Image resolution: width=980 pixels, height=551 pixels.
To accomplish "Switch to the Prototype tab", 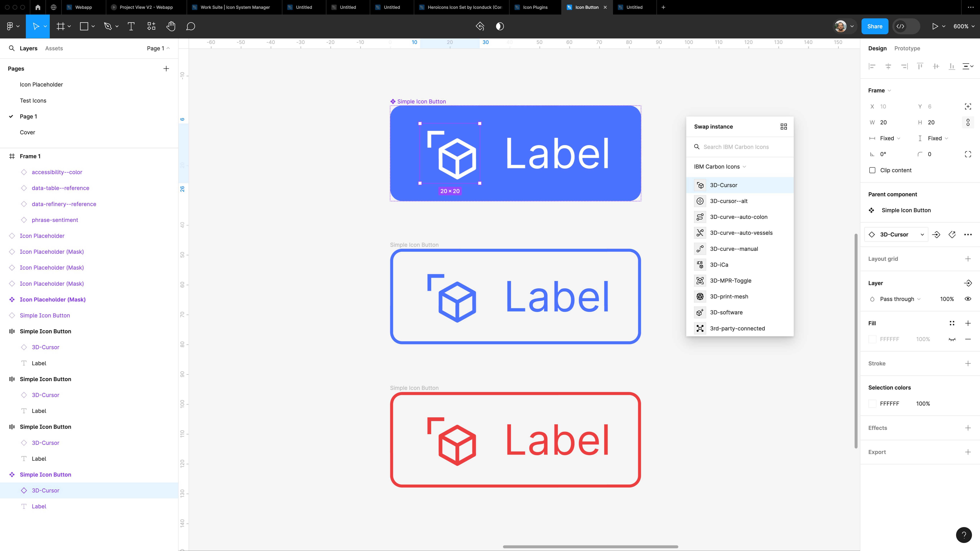I will 907,48.
